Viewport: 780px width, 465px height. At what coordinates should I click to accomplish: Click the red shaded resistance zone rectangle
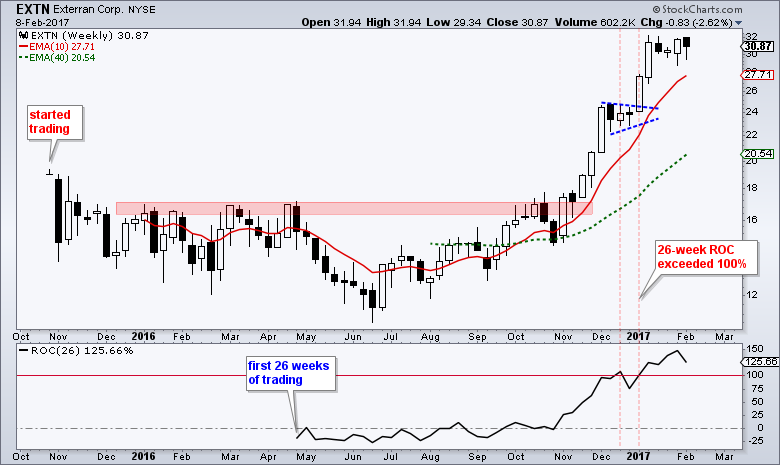[x=354, y=208]
